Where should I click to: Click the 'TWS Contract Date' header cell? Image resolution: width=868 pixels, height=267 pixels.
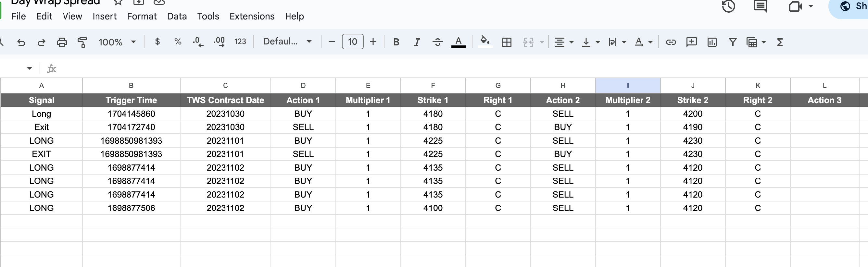pos(225,100)
